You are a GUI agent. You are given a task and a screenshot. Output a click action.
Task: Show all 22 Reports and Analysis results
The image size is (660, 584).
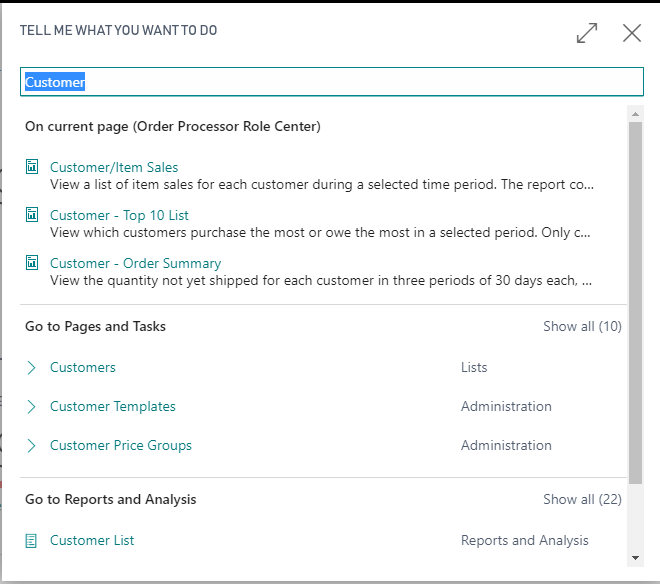[x=582, y=499]
